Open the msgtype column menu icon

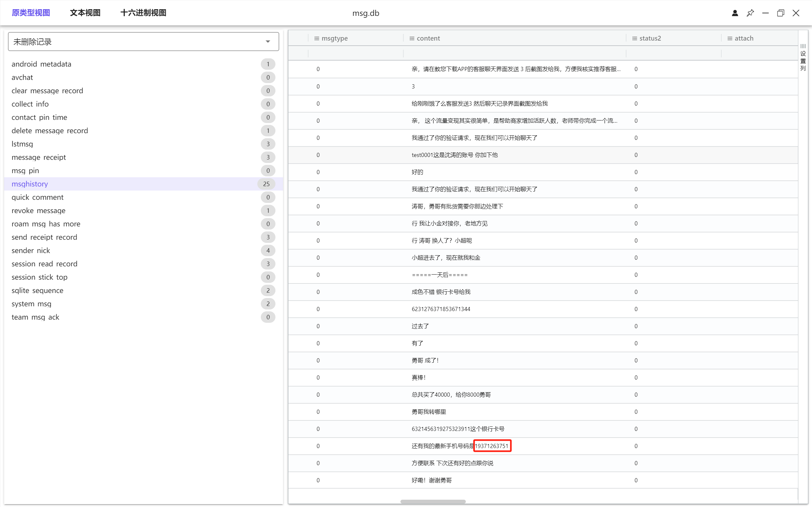click(x=316, y=38)
